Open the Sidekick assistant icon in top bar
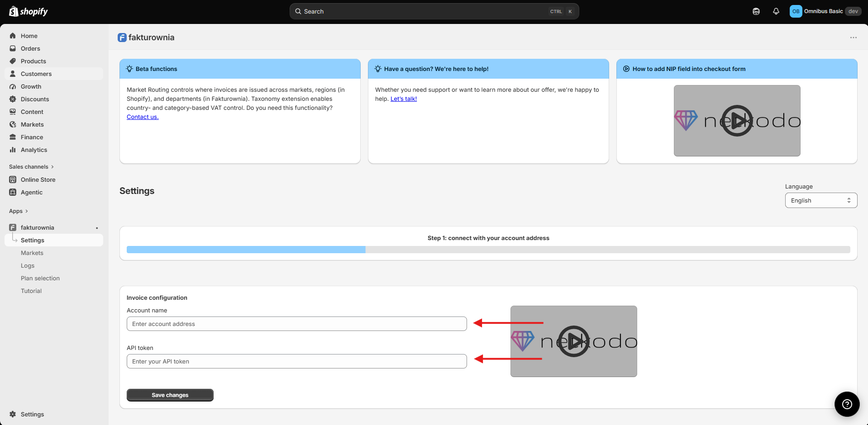This screenshot has height=425, width=868. point(756,11)
